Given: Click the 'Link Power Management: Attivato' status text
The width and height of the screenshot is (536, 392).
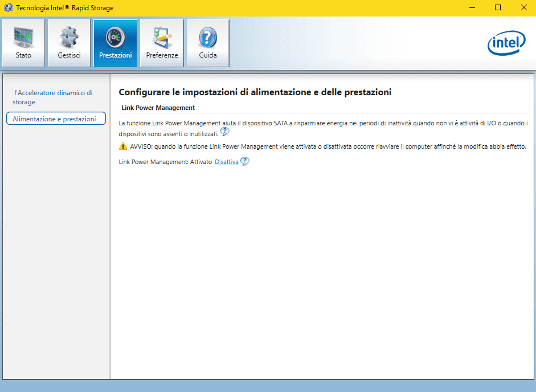Looking at the screenshot, I should (165, 162).
